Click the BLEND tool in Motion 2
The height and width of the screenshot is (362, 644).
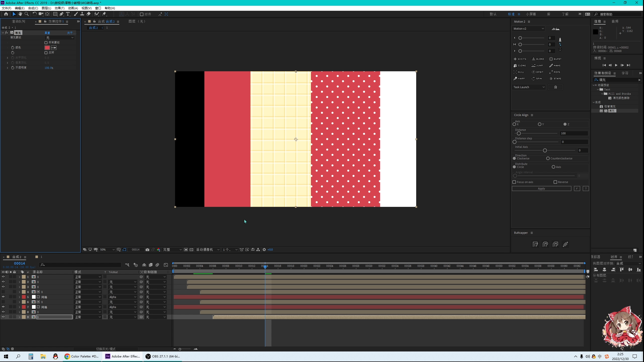coord(538,59)
